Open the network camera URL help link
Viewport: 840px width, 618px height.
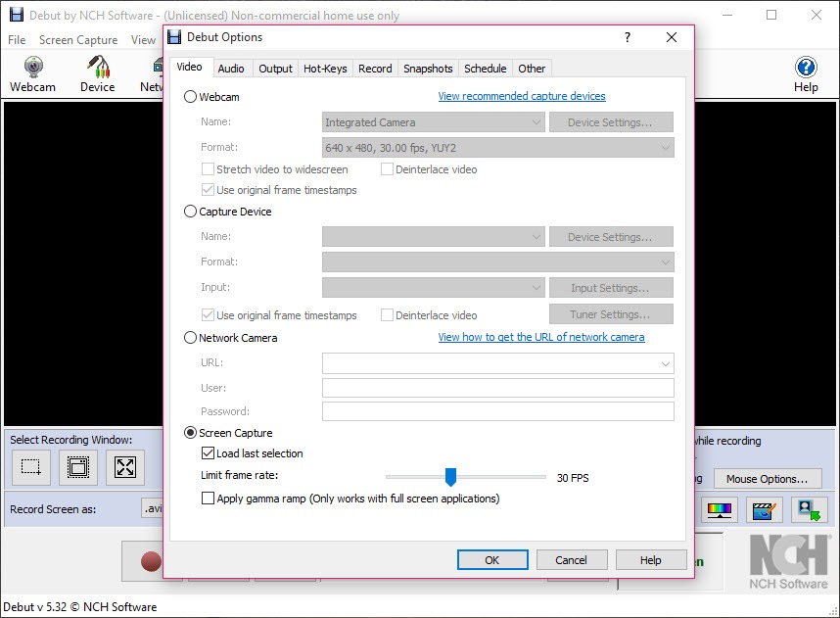[x=541, y=337]
